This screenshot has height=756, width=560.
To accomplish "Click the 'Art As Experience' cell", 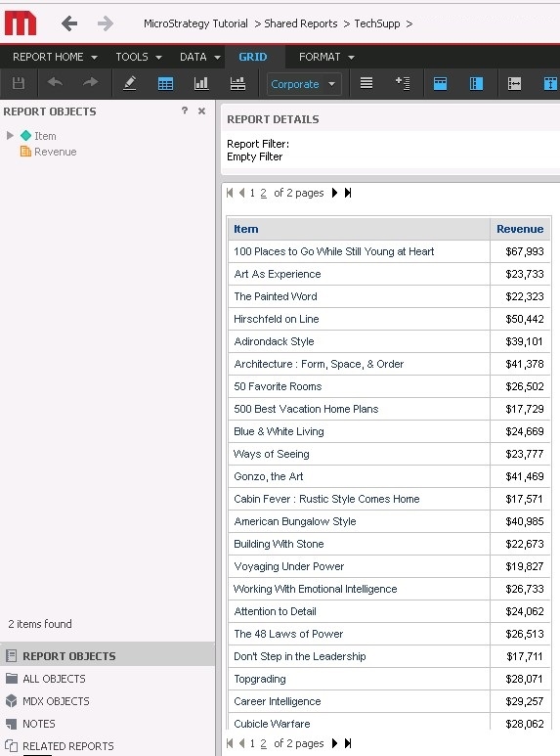I will pos(359,274).
